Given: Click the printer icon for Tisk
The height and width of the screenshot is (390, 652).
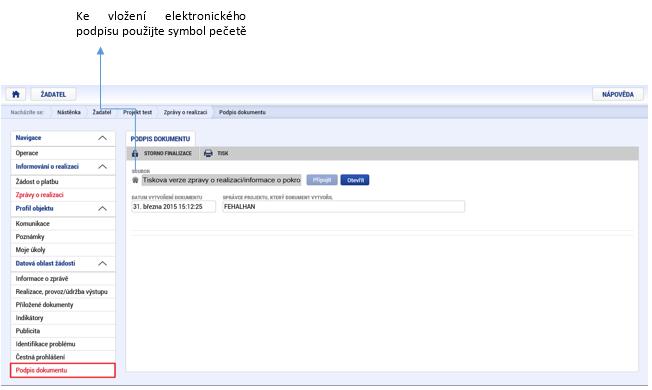Looking at the screenshot, I should 208,153.
